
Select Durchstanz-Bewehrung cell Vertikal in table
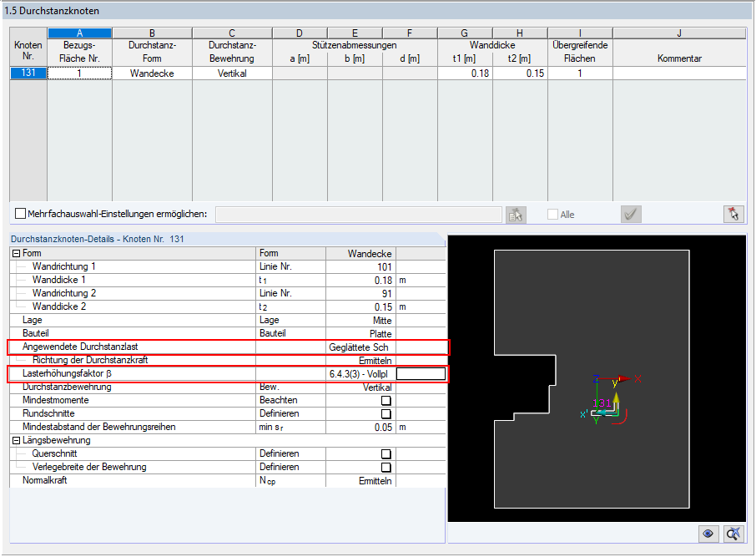(x=232, y=73)
